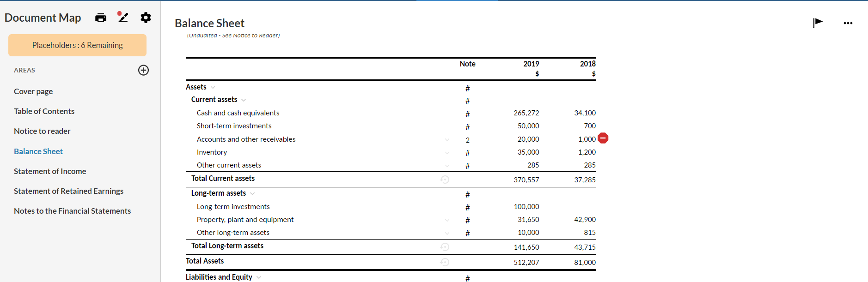868x282 pixels.
Task: Click Placeholders: 6 Remaining button
Action: coord(77,45)
